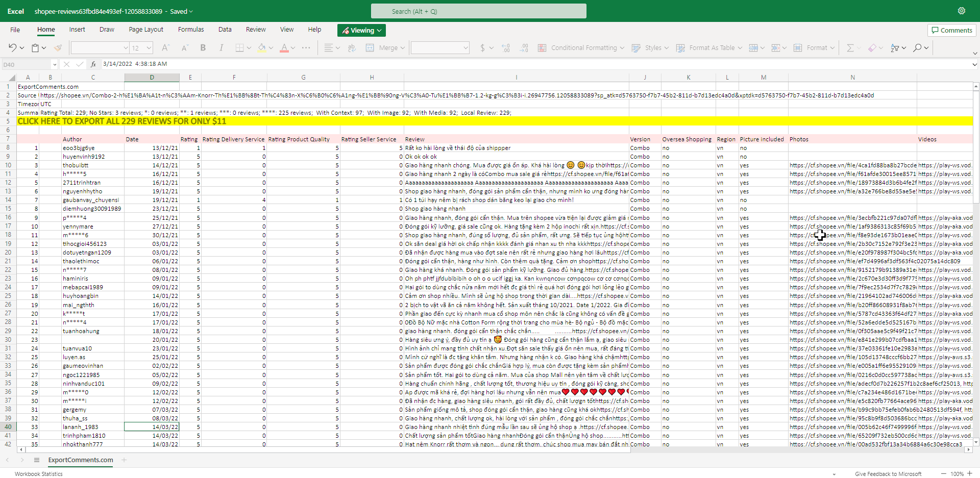Switch to the Page Layout tab
Viewport: 980px width, 478px height.
click(146, 30)
